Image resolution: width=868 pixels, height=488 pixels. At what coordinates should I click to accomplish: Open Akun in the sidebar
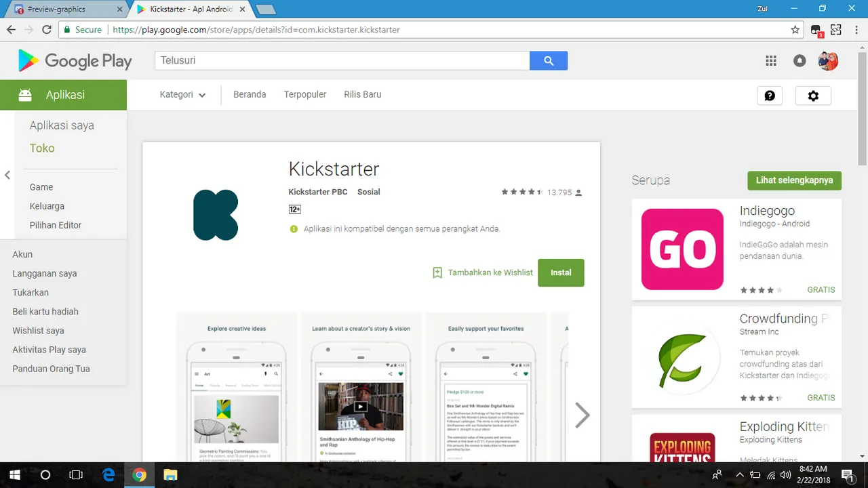(22, 254)
